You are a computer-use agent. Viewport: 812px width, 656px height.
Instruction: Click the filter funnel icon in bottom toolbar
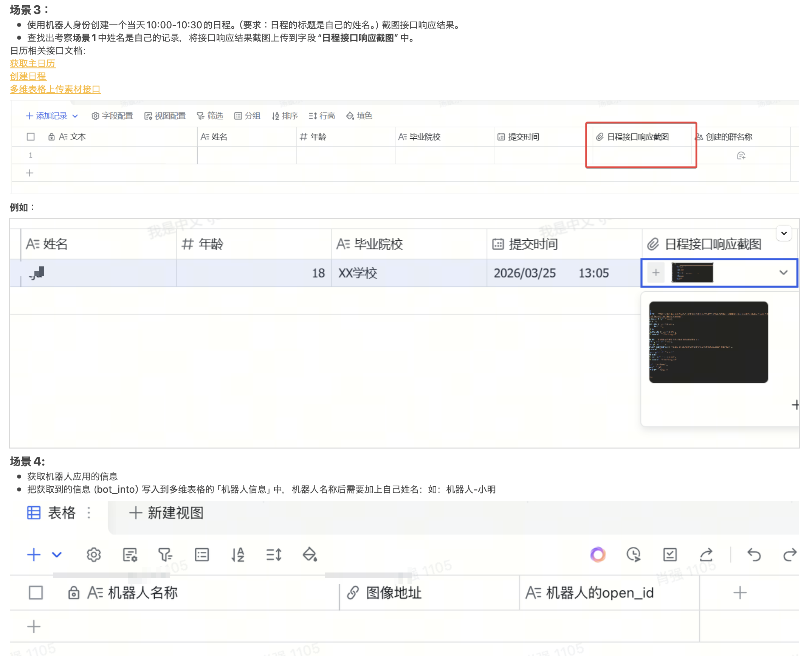[x=165, y=555]
